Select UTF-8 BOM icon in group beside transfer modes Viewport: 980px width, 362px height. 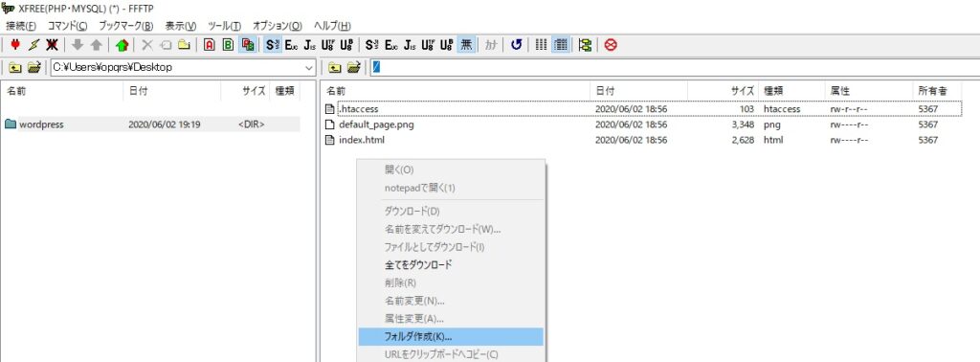(346, 45)
